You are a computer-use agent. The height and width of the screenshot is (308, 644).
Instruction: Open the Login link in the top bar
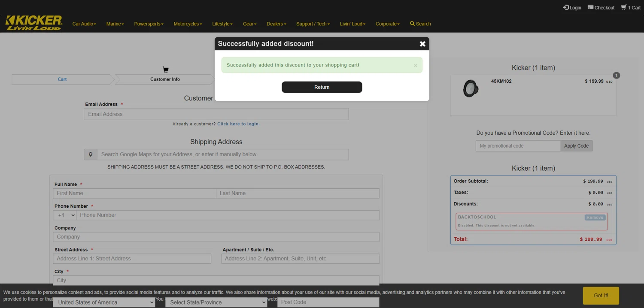pyautogui.click(x=572, y=8)
